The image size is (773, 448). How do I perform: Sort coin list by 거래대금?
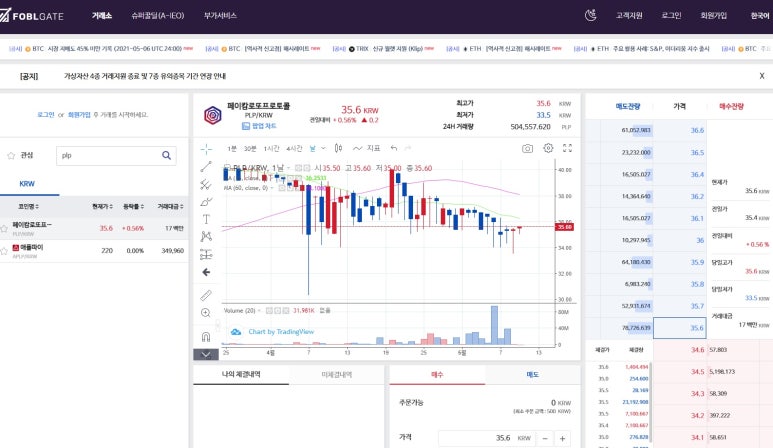tap(171, 207)
